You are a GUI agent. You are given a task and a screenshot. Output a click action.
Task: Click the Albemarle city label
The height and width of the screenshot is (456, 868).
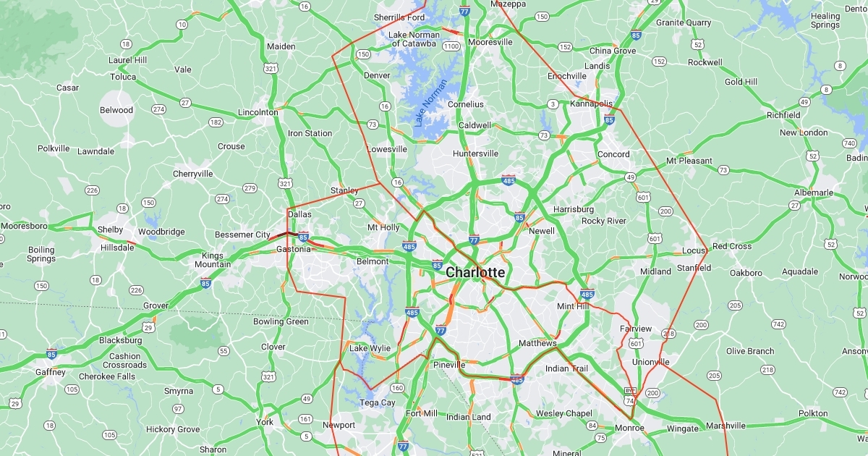click(814, 193)
